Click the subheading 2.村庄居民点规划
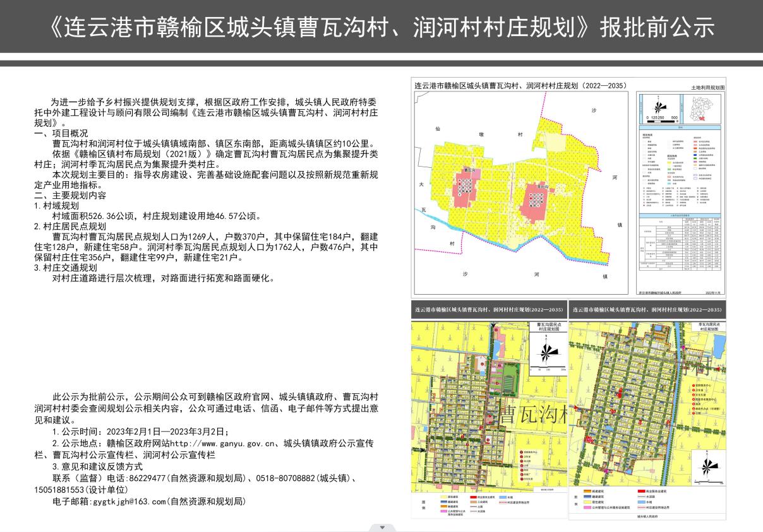Screen dimensions: 763x532 (70, 226)
